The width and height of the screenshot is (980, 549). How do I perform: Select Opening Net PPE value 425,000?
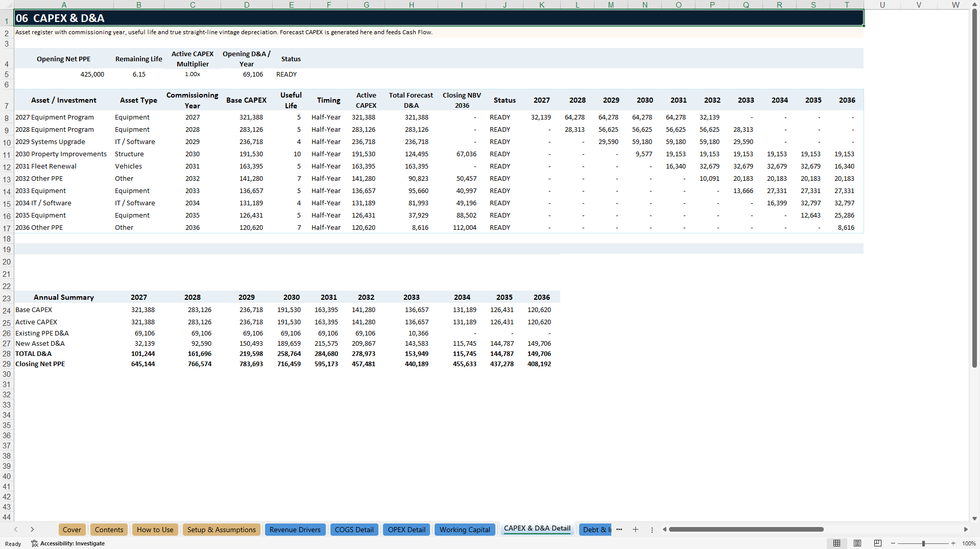point(64,75)
